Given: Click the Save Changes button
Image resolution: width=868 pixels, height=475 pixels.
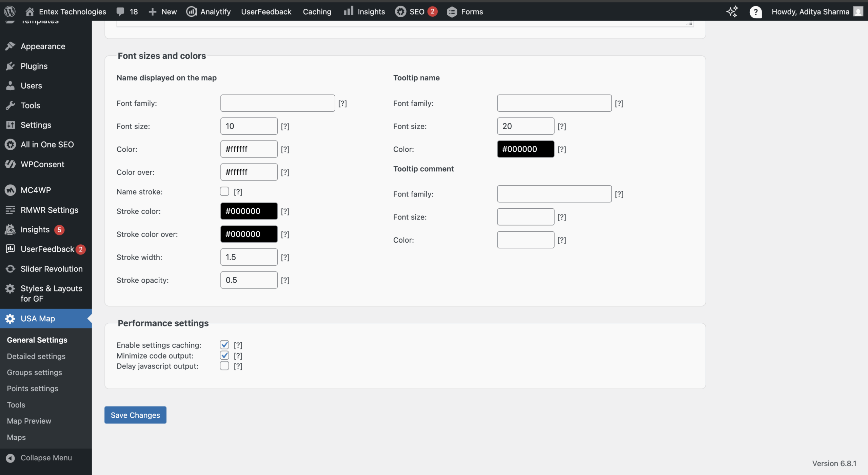Looking at the screenshot, I should (135, 415).
